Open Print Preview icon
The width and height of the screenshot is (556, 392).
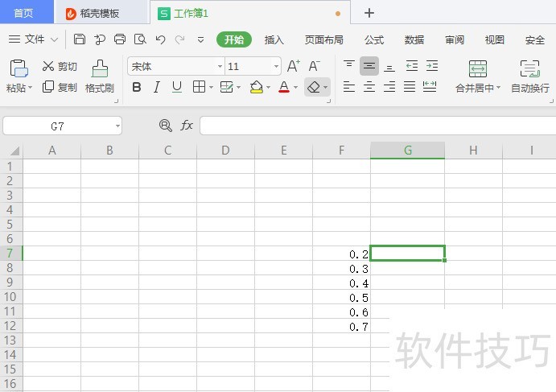[x=140, y=39]
